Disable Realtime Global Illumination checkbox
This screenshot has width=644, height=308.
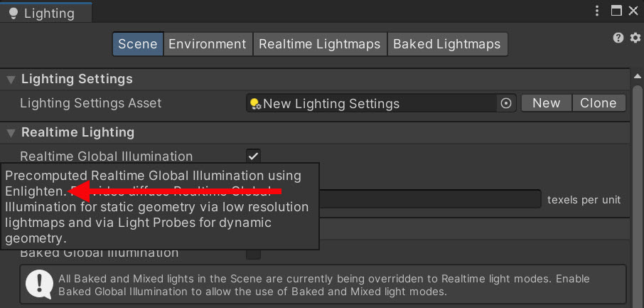coord(254,156)
